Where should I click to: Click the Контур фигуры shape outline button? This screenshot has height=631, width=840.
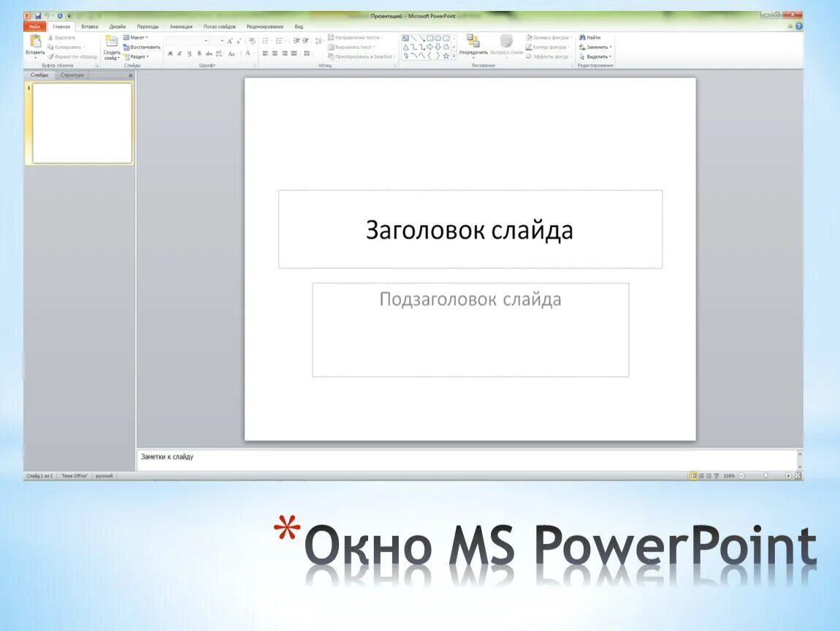[x=548, y=47]
